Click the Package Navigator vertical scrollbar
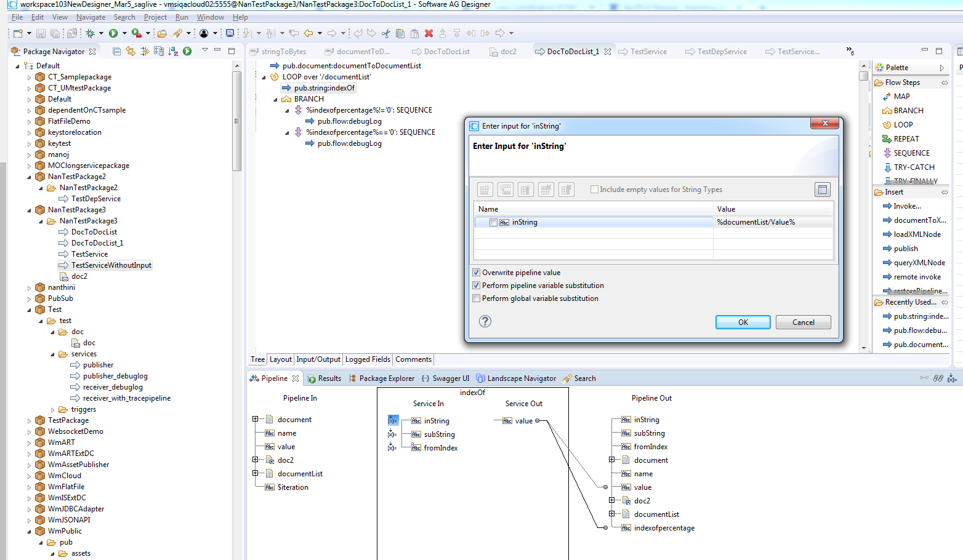The height and width of the screenshot is (560, 963). pos(236,121)
